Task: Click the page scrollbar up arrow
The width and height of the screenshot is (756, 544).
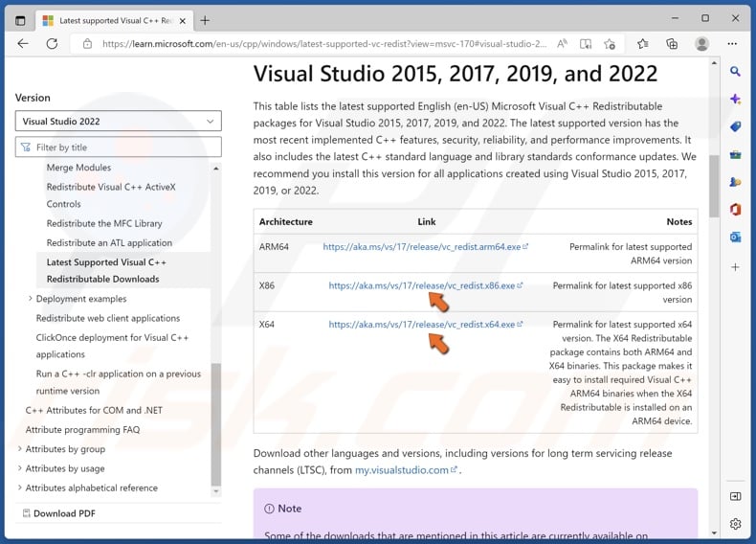Action: coord(714,63)
